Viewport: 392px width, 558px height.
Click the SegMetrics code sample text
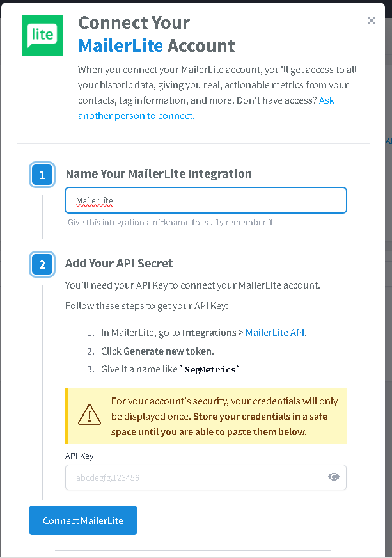click(210, 369)
